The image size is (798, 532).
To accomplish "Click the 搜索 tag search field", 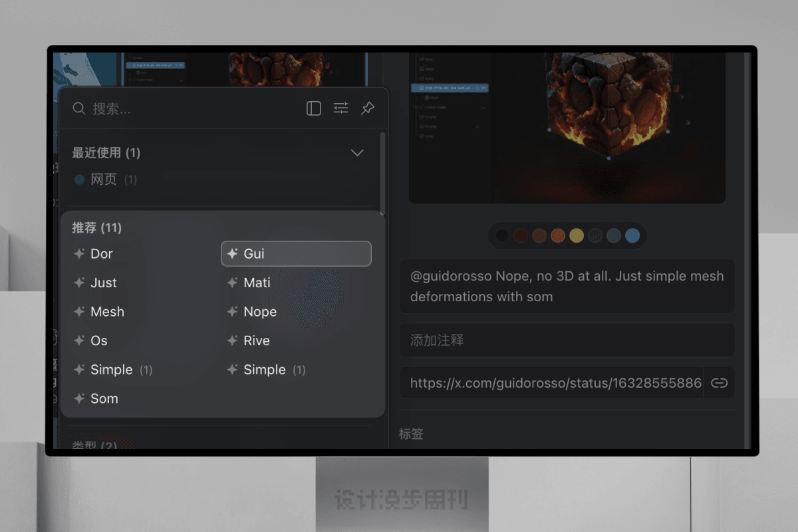I will tap(193, 108).
